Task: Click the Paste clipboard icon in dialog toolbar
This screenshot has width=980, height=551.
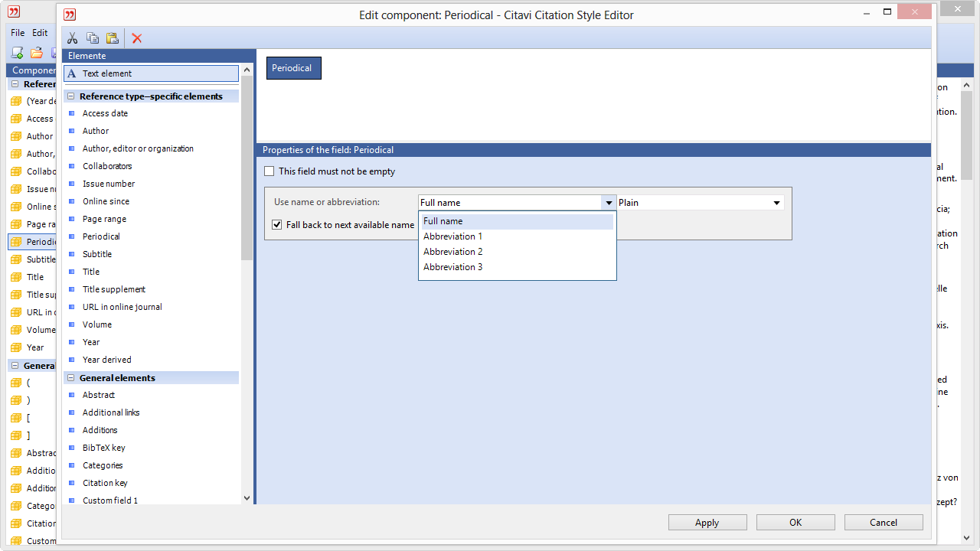Action: tap(113, 38)
